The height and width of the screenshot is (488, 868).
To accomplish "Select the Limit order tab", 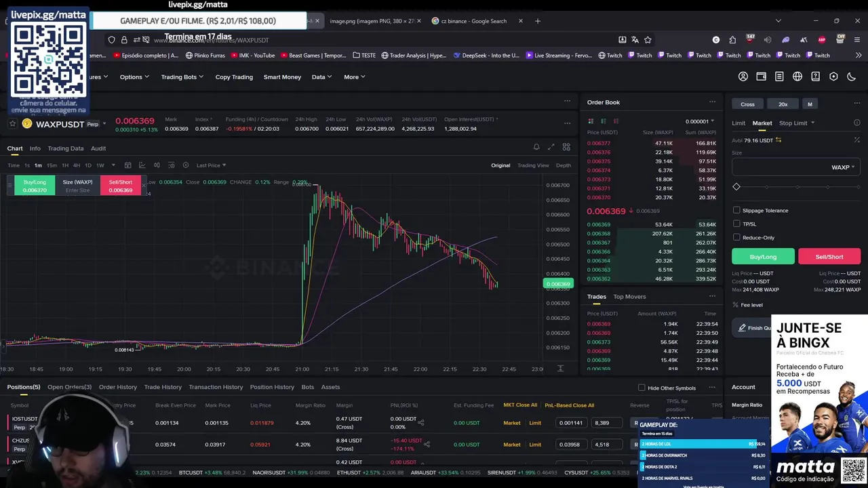I will tap(738, 123).
